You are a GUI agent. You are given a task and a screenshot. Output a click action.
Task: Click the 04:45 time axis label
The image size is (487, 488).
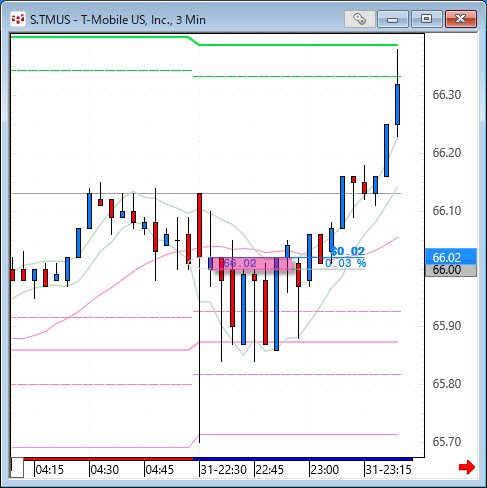click(160, 470)
